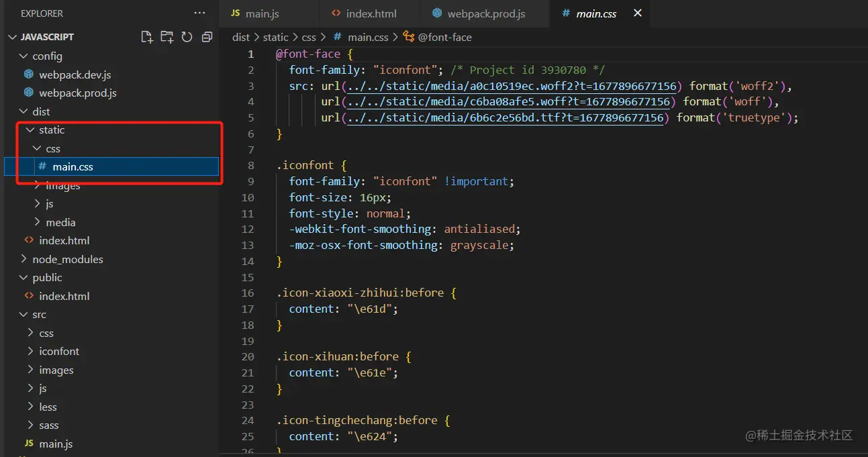Image resolution: width=868 pixels, height=457 pixels.
Task: Collapse the src folder
Action: [23, 314]
